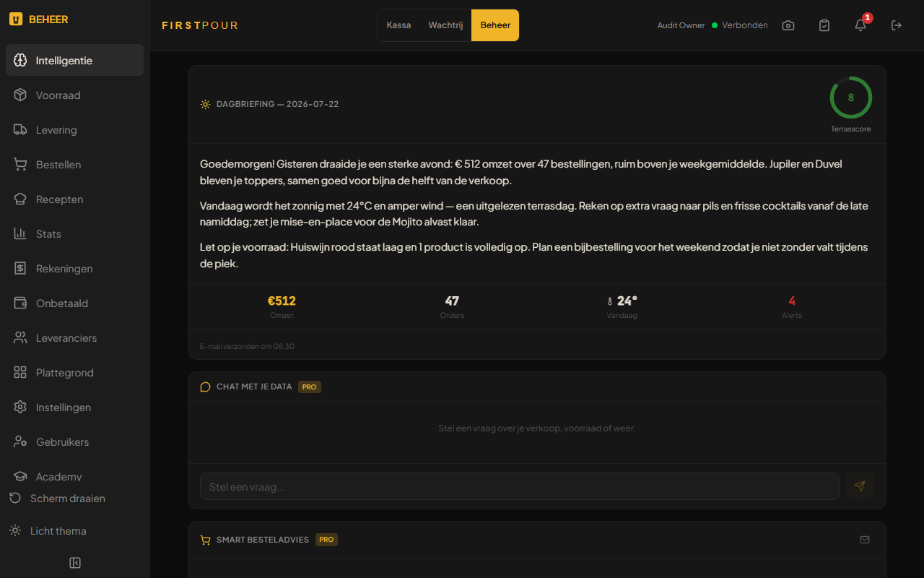Open the clipboard checklist icon
Image resolution: width=924 pixels, height=578 pixels.
[824, 25]
